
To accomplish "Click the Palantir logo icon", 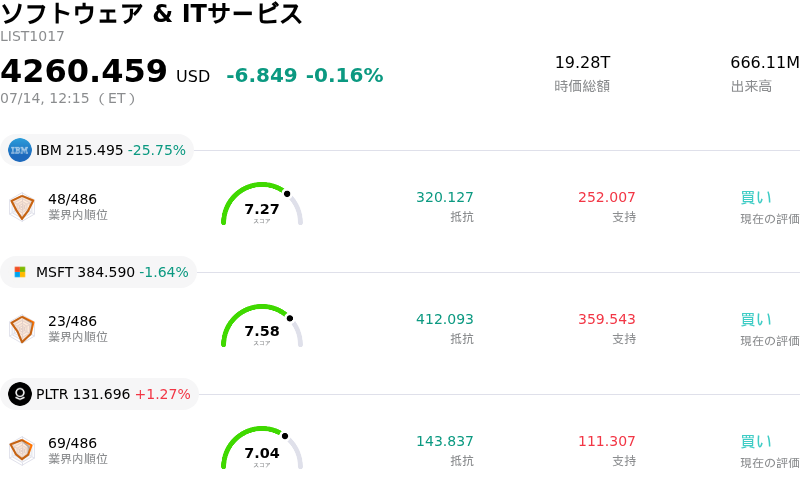I will (x=20, y=394).
